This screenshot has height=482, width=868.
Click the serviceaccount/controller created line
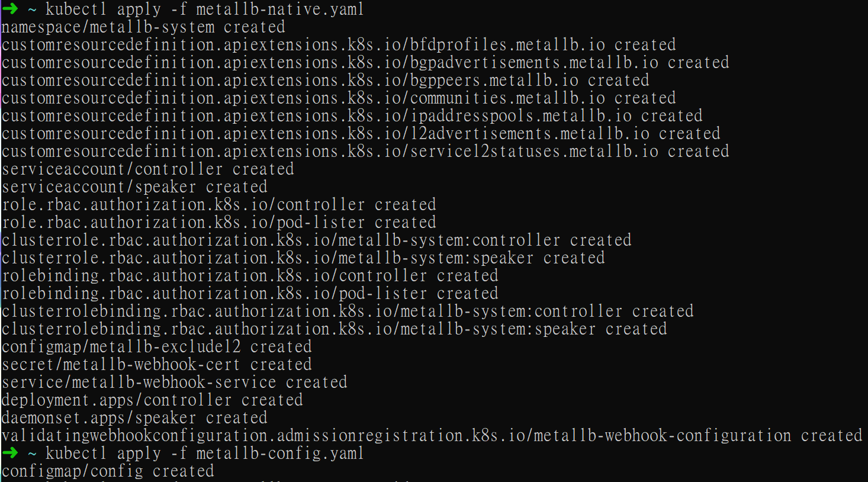click(148, 169)
